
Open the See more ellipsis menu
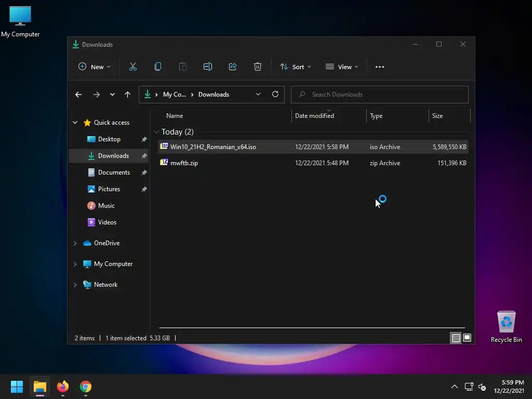(380, 67)
